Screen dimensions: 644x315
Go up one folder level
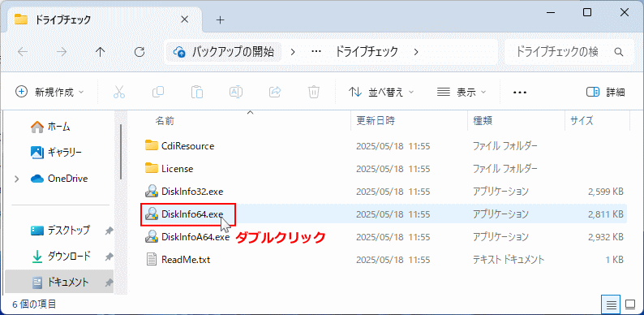(x=101, y=52)
